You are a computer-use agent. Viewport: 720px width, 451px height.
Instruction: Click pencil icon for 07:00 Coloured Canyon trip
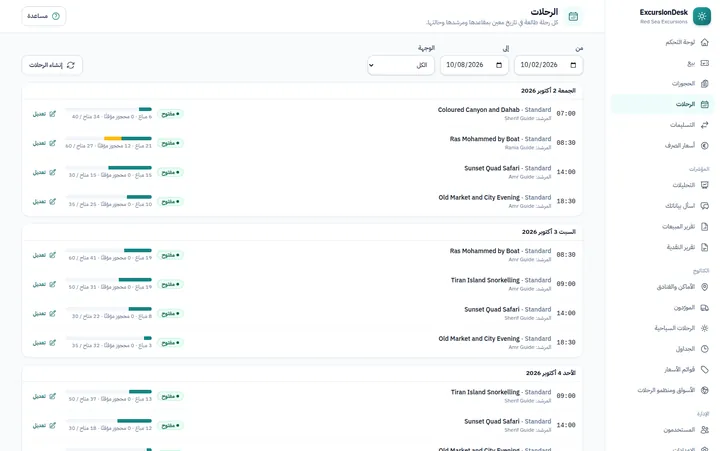coord(52,114)
